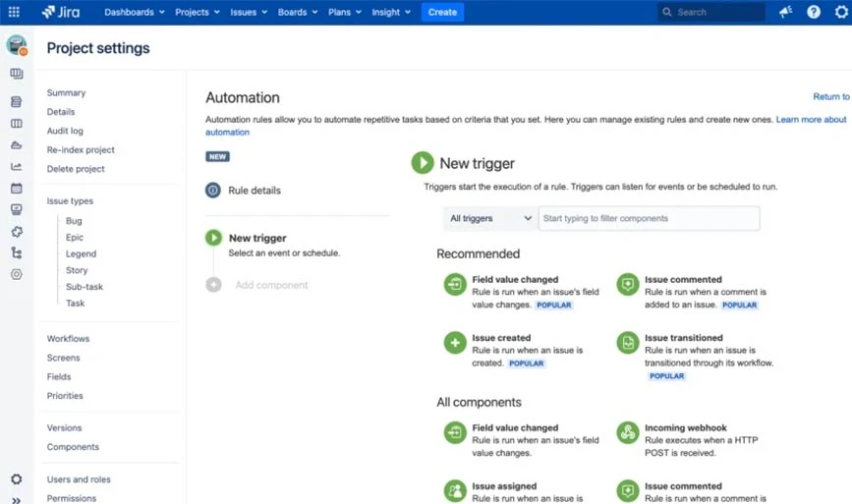Select the Issue created trigger icon

pos(455,343)
